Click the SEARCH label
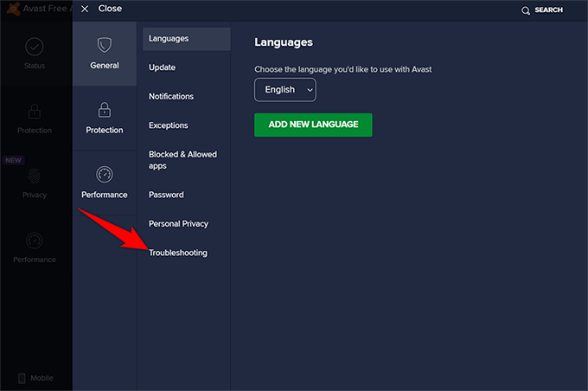The height and width of the screenshot is (391, 588). click(548, 10)
